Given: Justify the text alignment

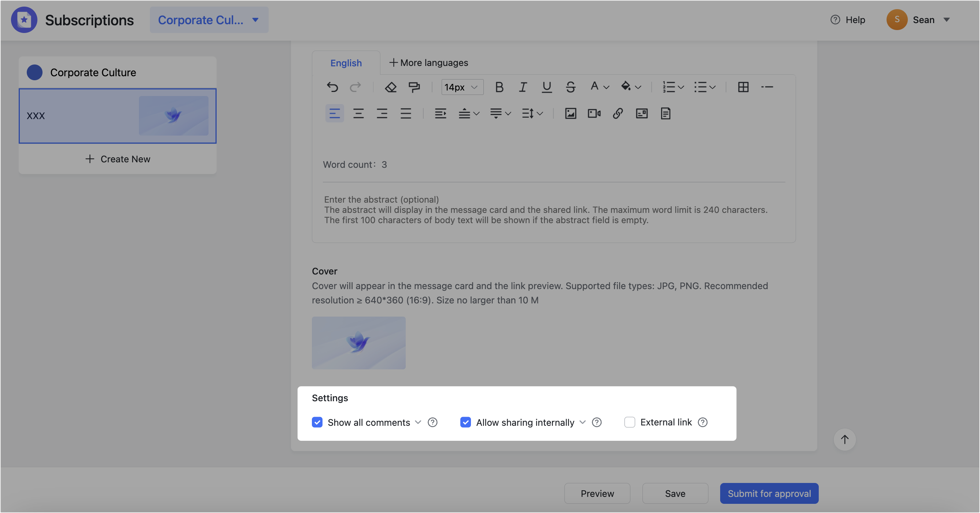Looking at the screenshot, I should pyautogui.click(x=406, y=113).
